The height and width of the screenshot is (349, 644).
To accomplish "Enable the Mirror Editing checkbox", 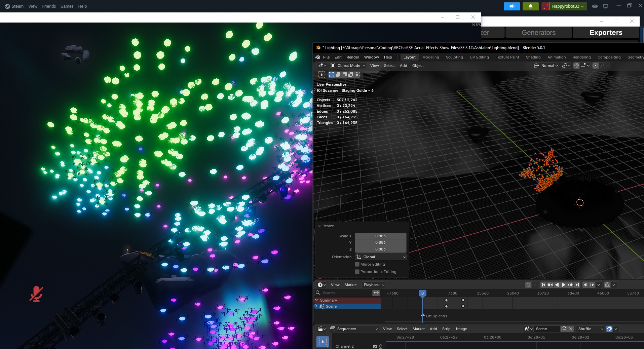I will tap(357, 264).
